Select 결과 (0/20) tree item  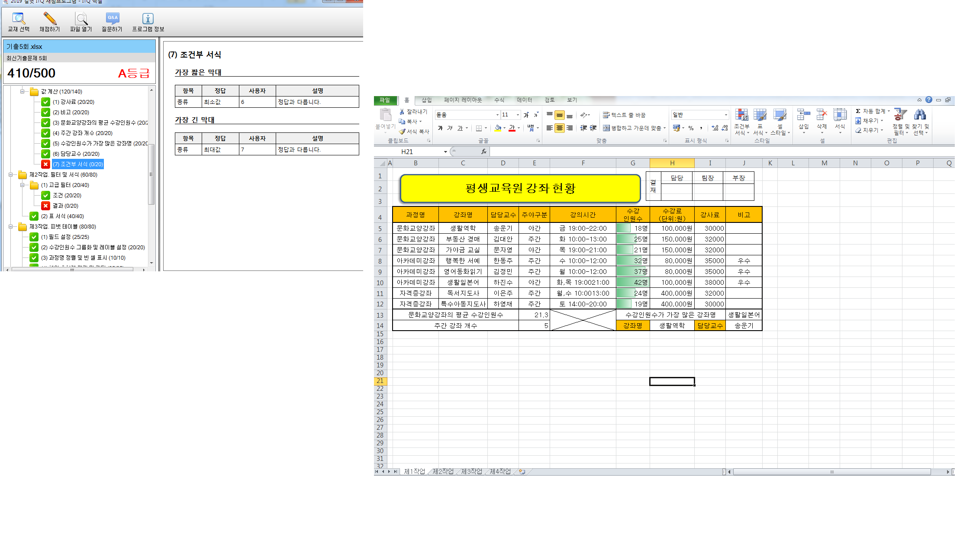pyautogui.click(x=65, y=206)
